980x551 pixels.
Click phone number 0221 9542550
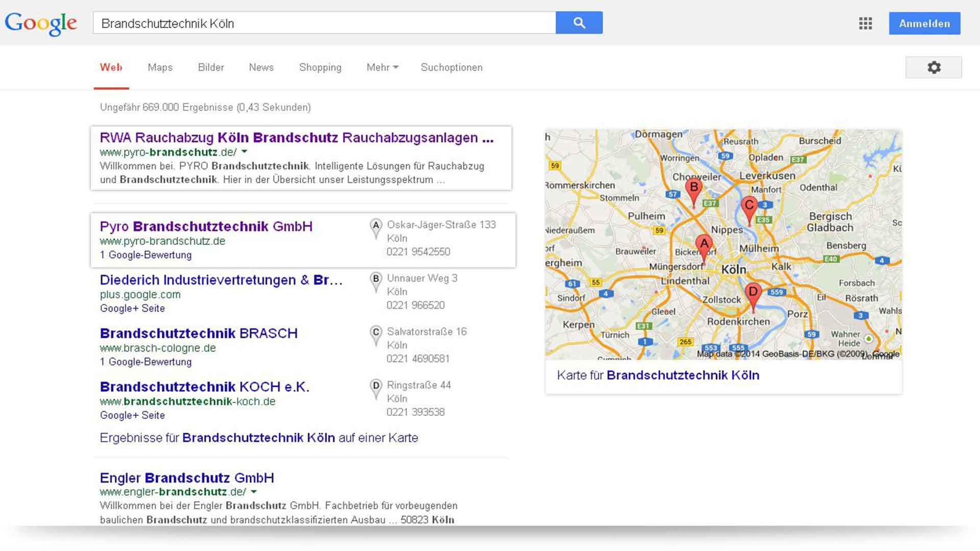coord(418,252)
